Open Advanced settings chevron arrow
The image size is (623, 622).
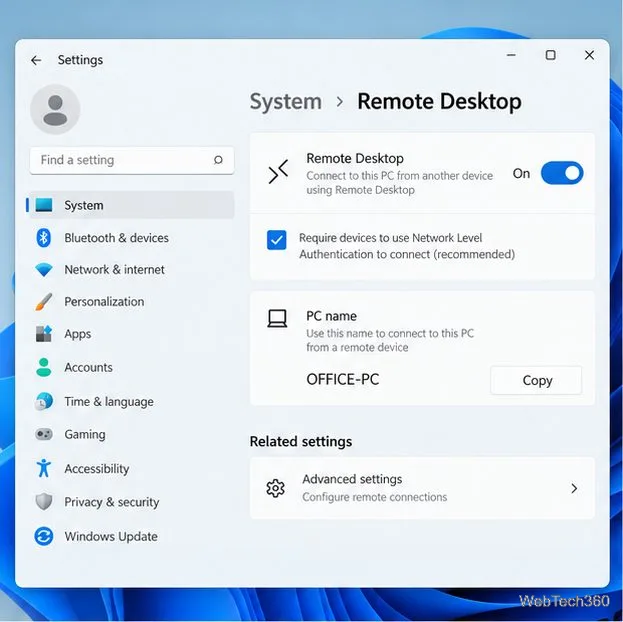tap(574, 488)
